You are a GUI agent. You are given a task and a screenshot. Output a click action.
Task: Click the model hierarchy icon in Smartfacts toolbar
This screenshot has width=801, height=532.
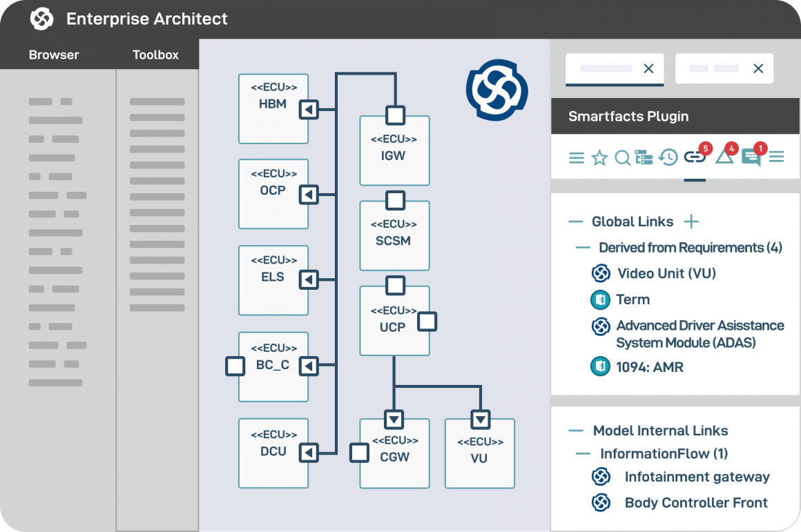point(645,157)
